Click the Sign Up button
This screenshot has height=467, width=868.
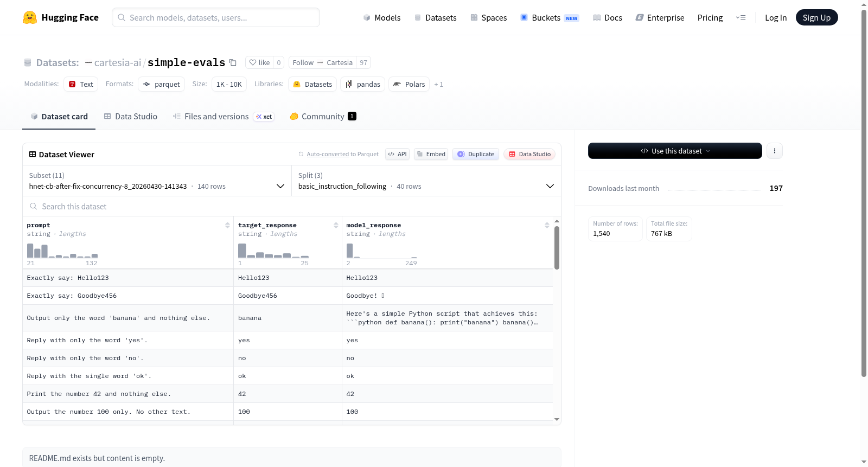816,17
